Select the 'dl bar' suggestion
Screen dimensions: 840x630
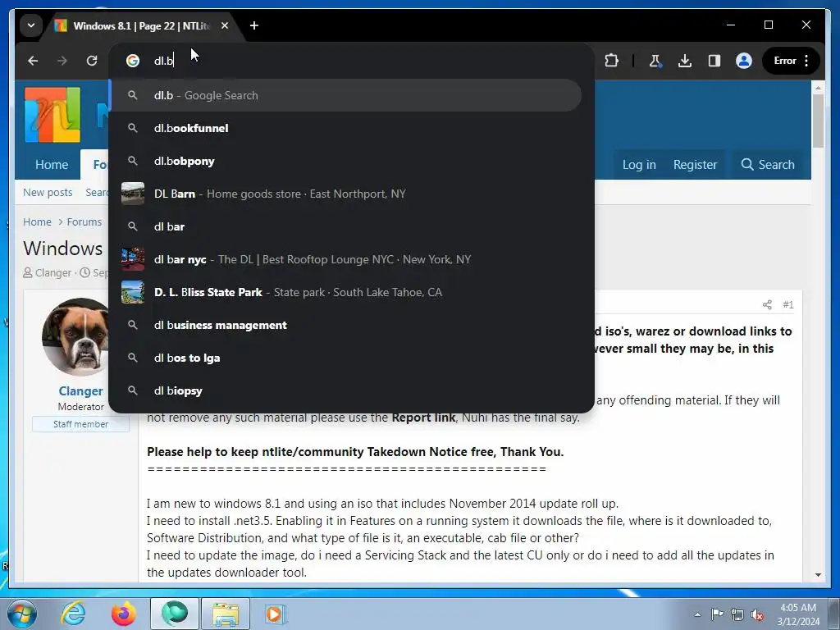(x=346, y=226)
